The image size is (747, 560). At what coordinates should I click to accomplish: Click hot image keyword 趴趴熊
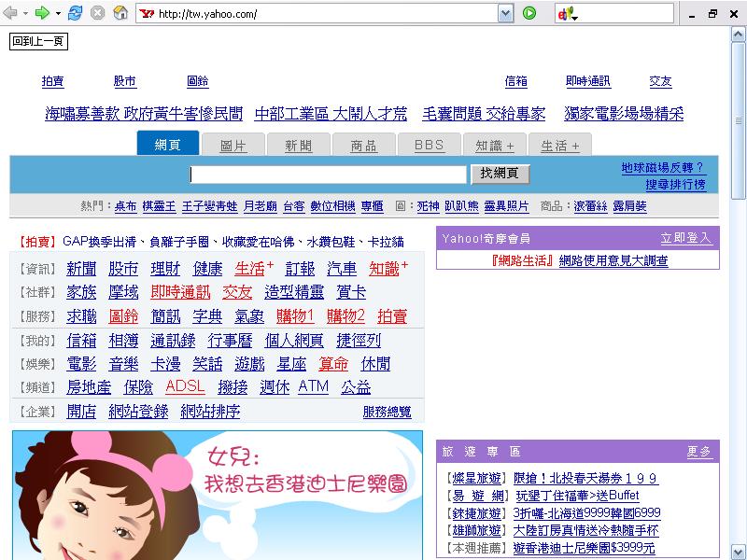tap(461, 206)
